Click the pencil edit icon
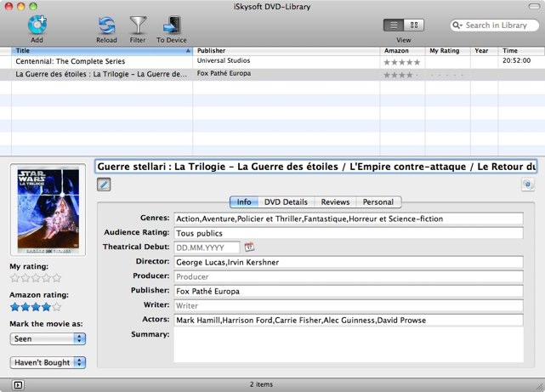Image resolution: width=545 pixels, height=392 pixels. 104,185
